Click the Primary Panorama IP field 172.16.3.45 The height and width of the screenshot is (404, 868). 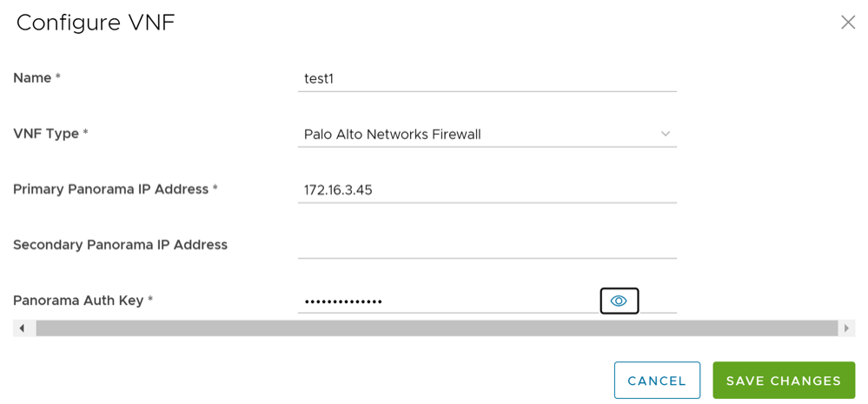[487, 190]
